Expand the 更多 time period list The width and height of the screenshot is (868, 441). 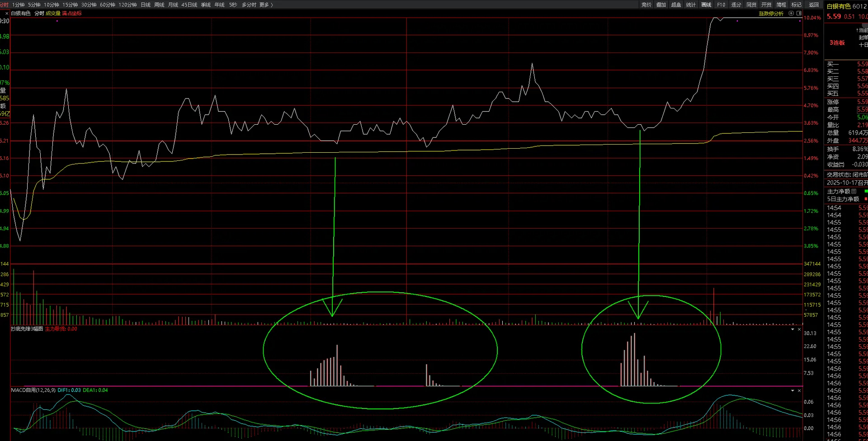(266, 5)
